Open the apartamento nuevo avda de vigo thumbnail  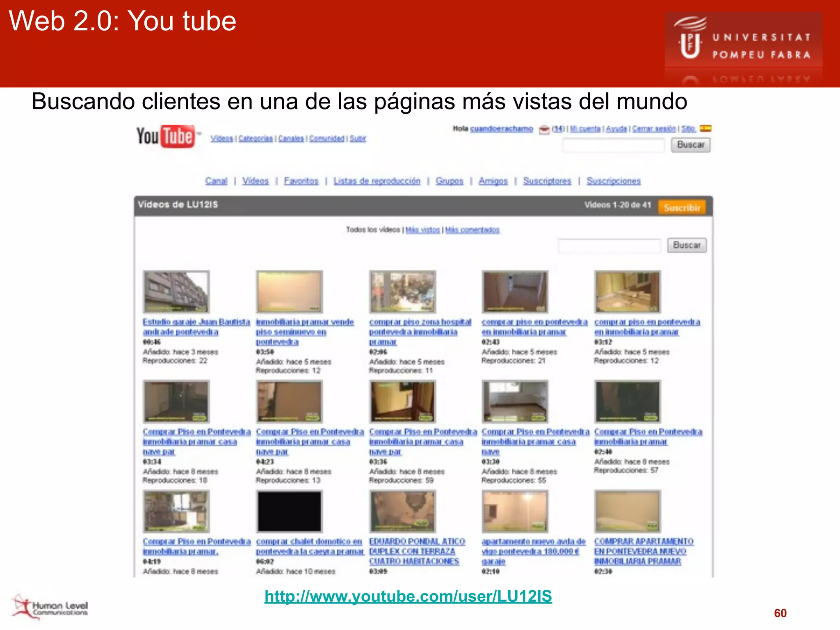(515, 511)
